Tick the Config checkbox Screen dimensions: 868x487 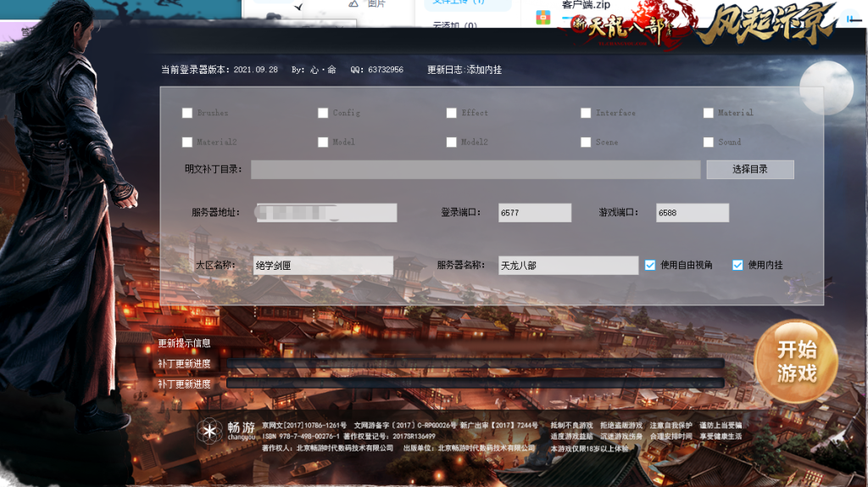(x=323, y=113)
